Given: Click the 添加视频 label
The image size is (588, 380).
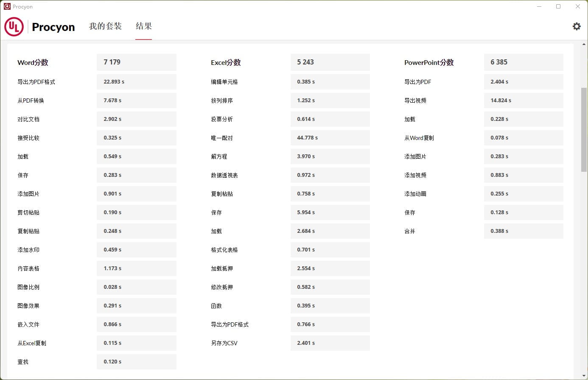Looking at the screenshot, I should 415,175.
